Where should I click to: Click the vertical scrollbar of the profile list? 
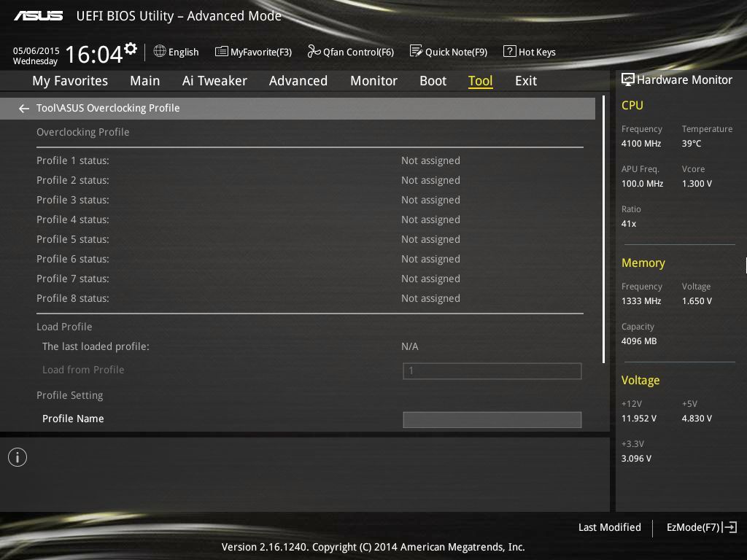[603, 228]
